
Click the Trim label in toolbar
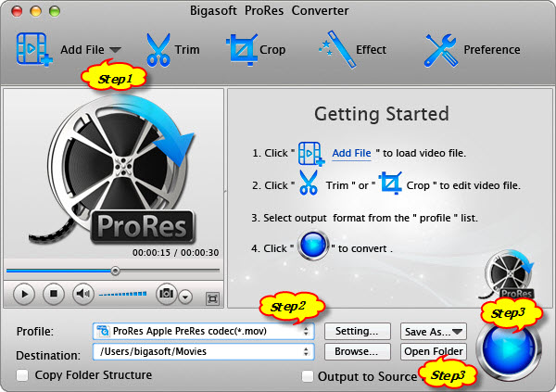(x=187, y=50)
